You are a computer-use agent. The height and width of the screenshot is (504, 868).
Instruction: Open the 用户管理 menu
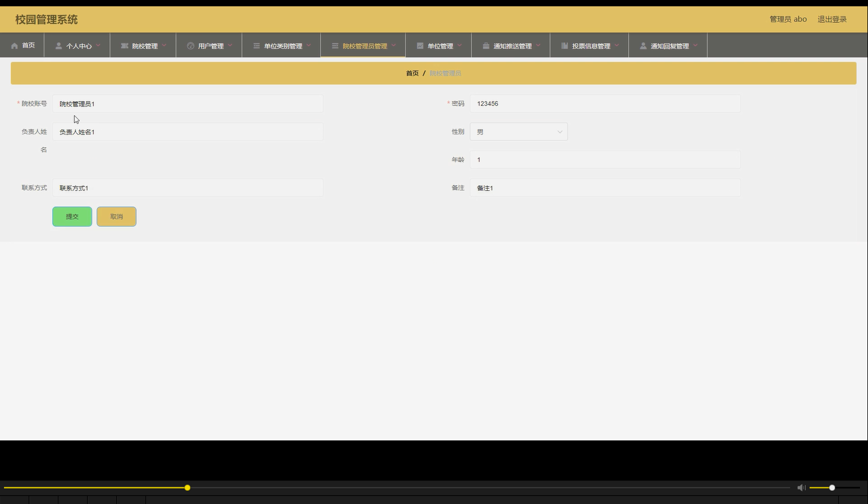click(x=209, y=45)
